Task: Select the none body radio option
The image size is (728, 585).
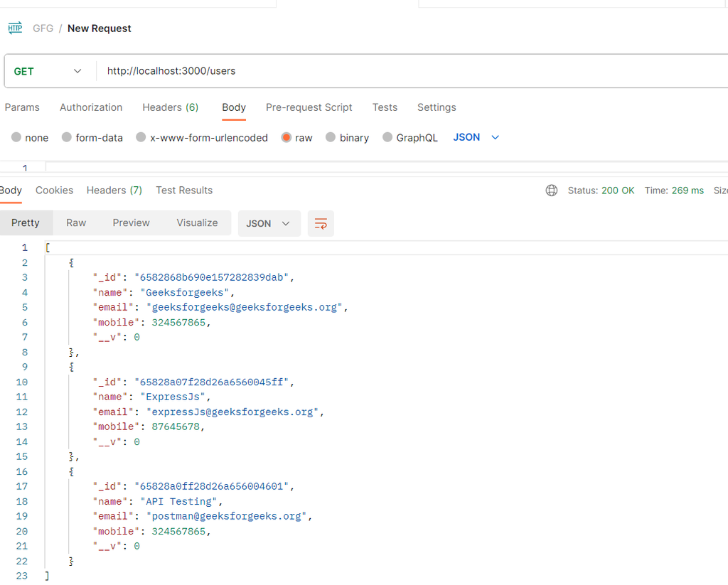Action: pyautogui.click(x=16, y=138)
